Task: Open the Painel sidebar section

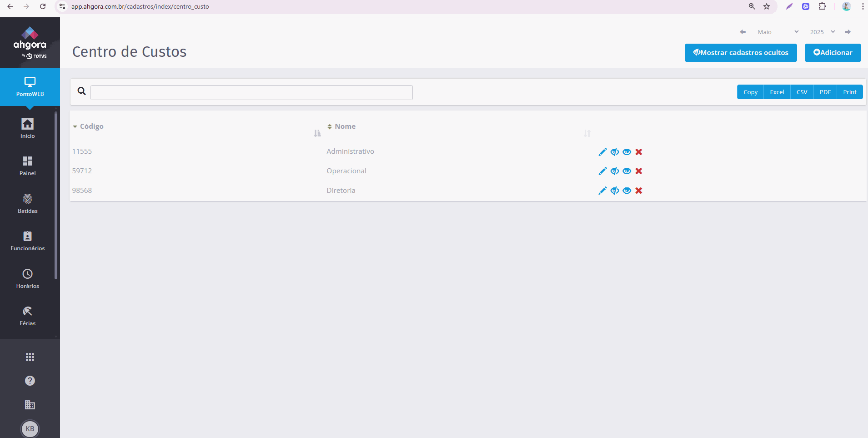Action: 28,166
